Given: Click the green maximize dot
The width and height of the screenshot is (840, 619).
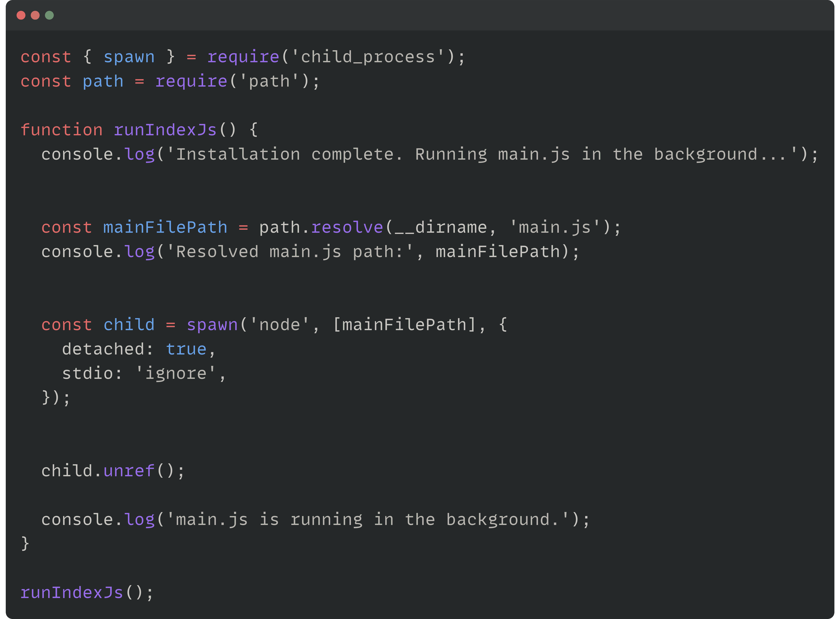Looking at the screenshot, I should (x=49, y=15).
